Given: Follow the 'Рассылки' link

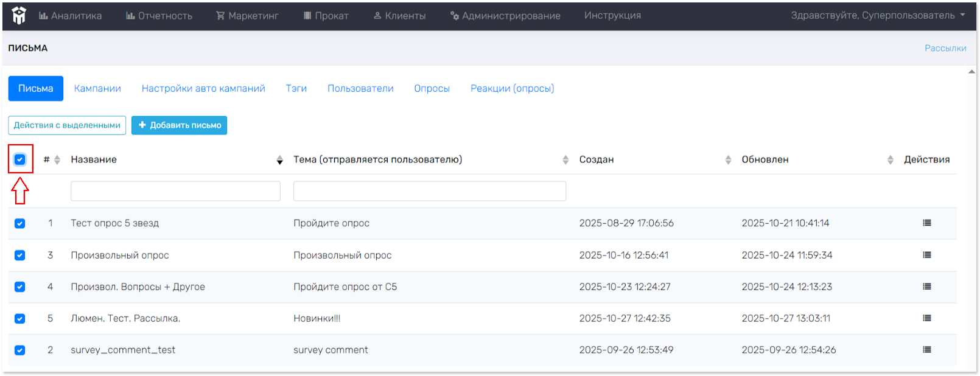Looking at the screenshot, I should tap(945, 48).
